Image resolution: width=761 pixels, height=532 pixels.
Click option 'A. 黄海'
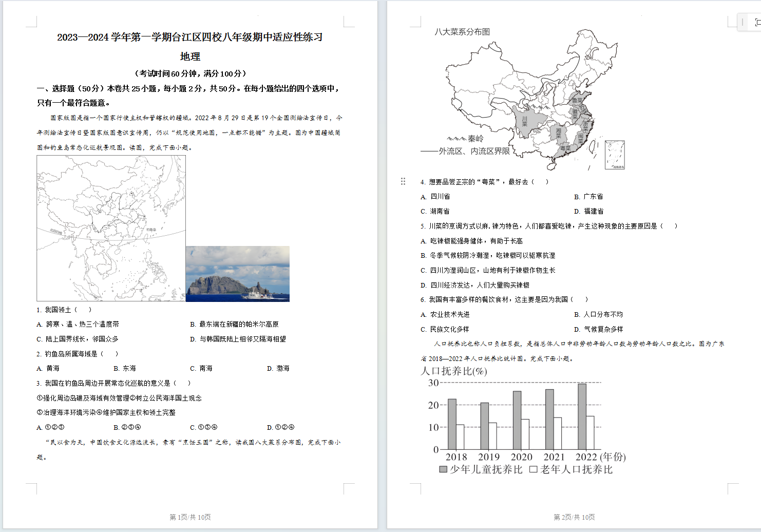pos(48,368)
